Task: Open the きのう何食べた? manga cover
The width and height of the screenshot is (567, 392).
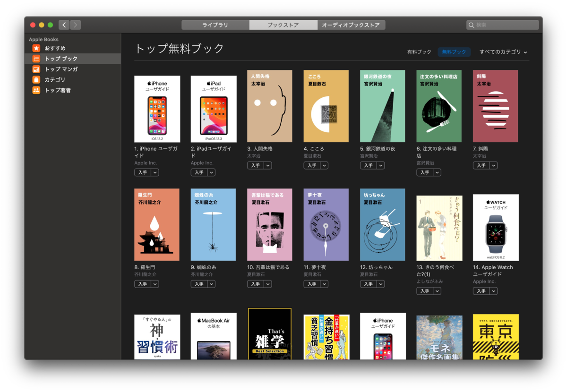Action: pyautogui.click(x=439, y=228)
